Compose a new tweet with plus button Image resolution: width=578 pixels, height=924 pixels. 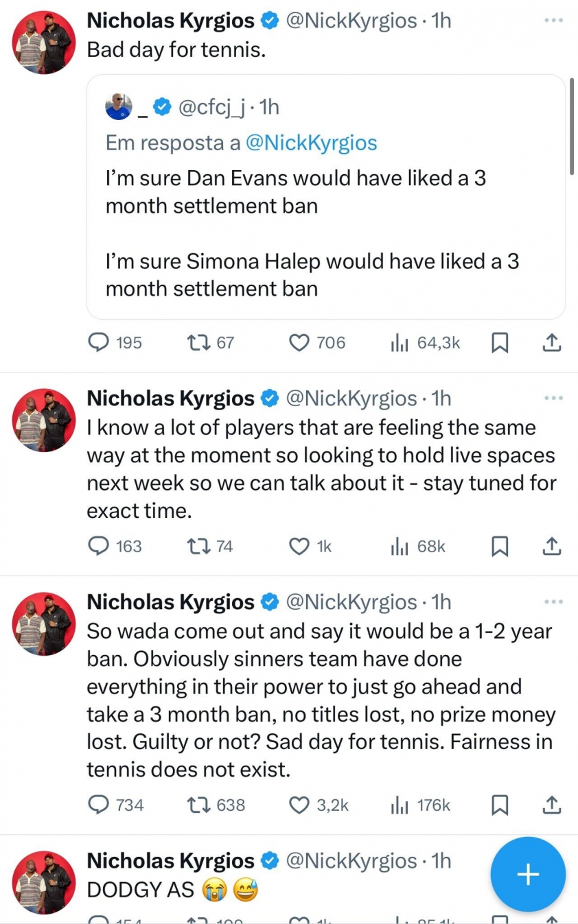[528, 875]
